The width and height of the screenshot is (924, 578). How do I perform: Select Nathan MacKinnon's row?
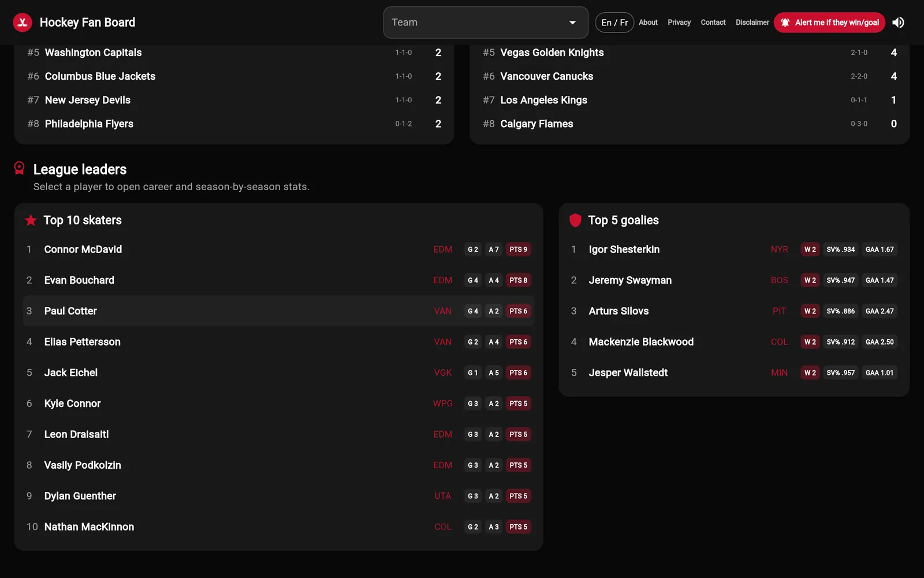tap(279, 527)
